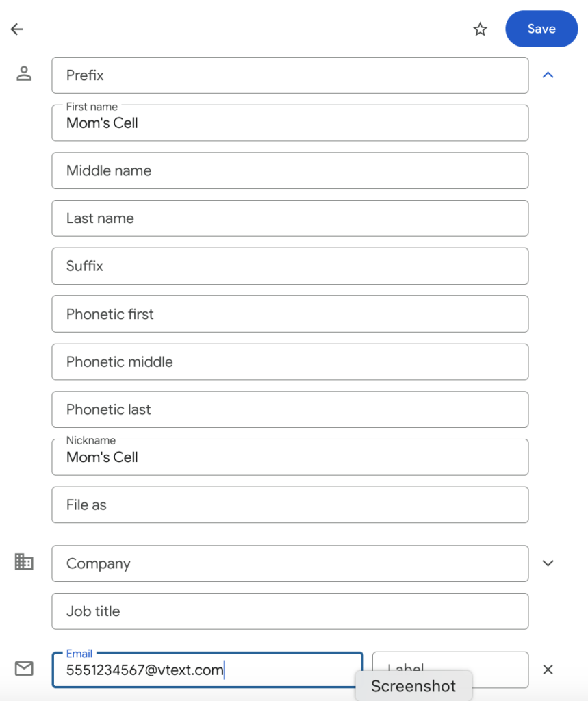The image size is (588, 701).
Task: Star this contact as favorite
Action: (x=481, y=29)
